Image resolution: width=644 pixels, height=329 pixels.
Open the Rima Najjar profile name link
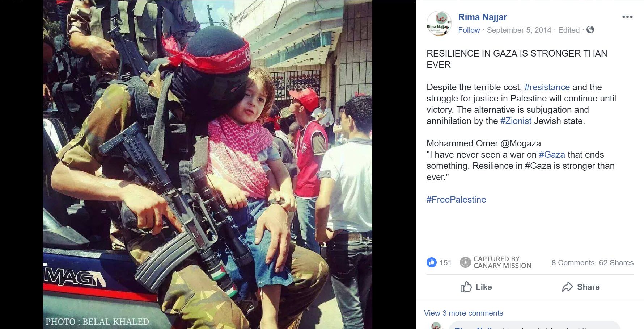(482, 17)
